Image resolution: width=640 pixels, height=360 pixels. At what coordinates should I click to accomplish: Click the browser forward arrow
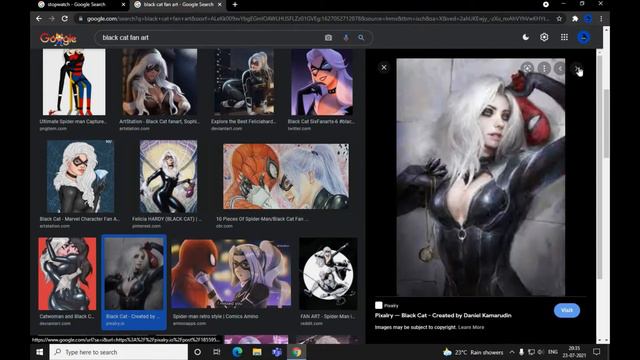[x=51, y=18]
